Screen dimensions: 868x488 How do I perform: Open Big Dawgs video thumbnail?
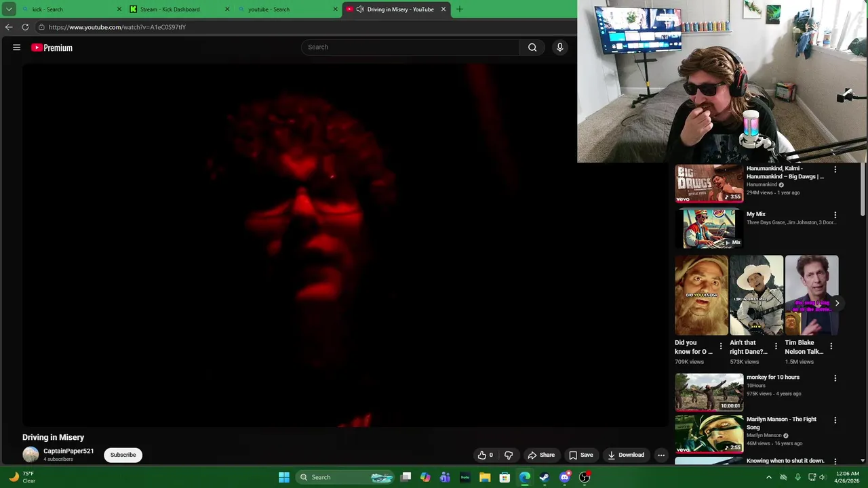[x=709, y=184]
